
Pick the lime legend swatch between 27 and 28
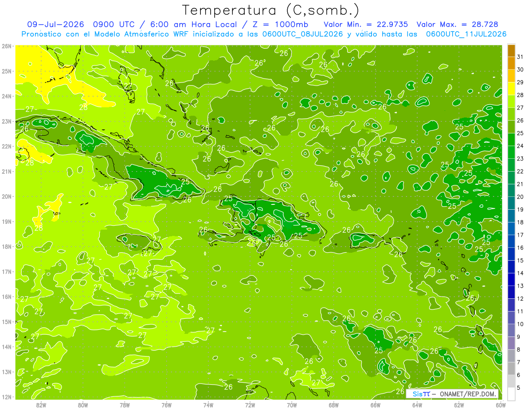(511, 102)
